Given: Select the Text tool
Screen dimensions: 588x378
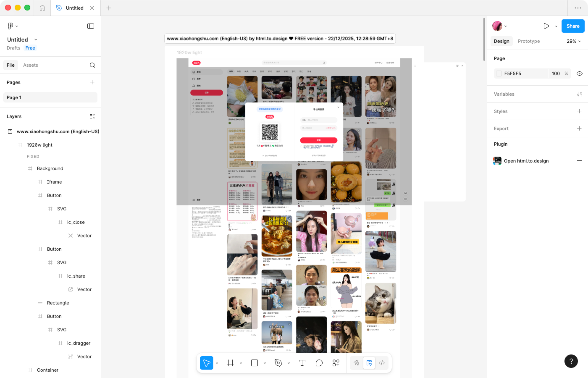Looking at the screenshot, I should (302, 363).
